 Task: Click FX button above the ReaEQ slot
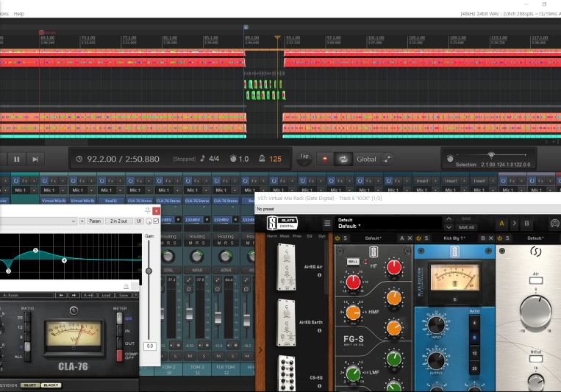pos(111,181)
